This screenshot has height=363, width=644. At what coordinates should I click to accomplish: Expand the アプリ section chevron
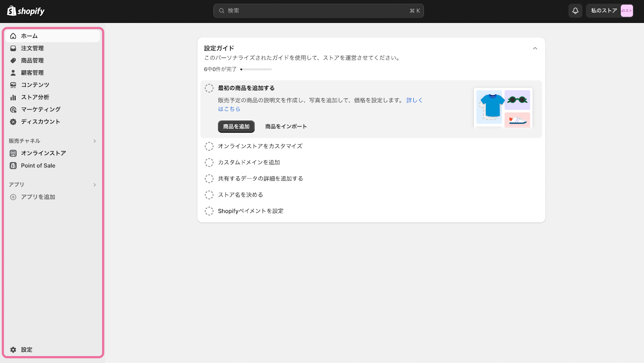point(95,185)
